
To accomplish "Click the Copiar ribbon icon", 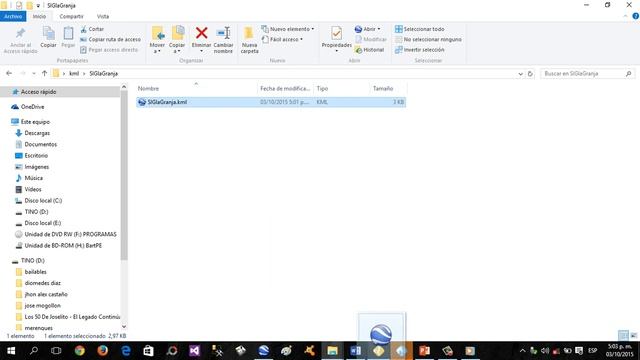I will click(49, 33).
